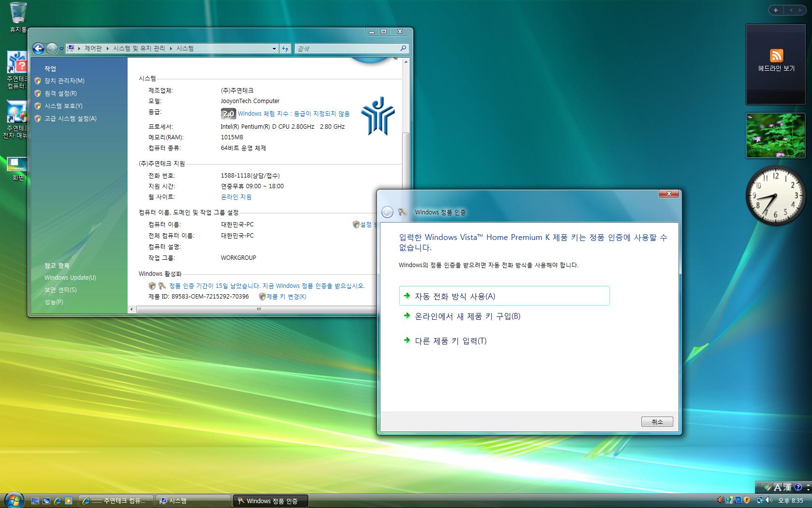Click the back arrow in Windows 정품 인증 dialog
Viewport: 812px width, 508px height.
click(387, 212)
